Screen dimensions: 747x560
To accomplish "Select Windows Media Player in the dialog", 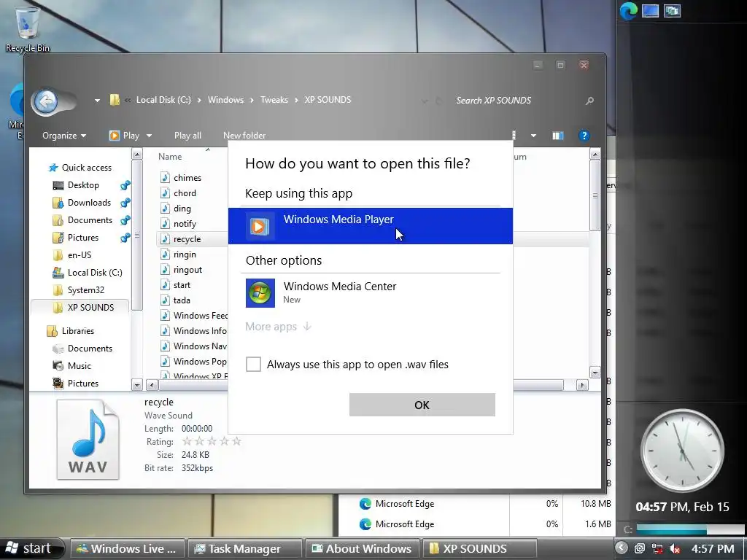I will [370, 226].
